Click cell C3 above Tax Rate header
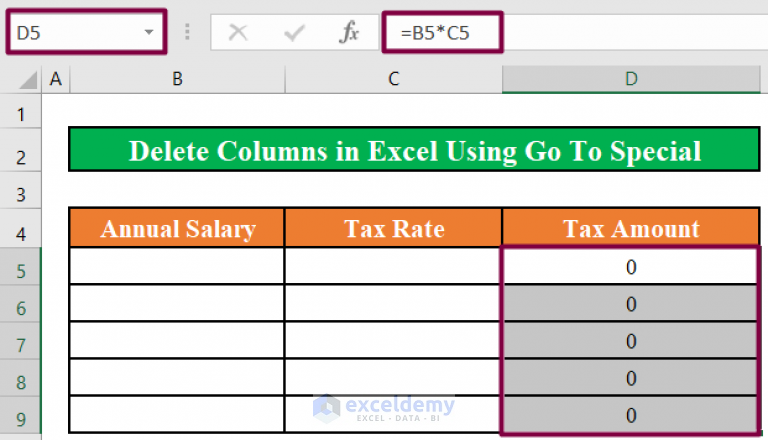 393,190
